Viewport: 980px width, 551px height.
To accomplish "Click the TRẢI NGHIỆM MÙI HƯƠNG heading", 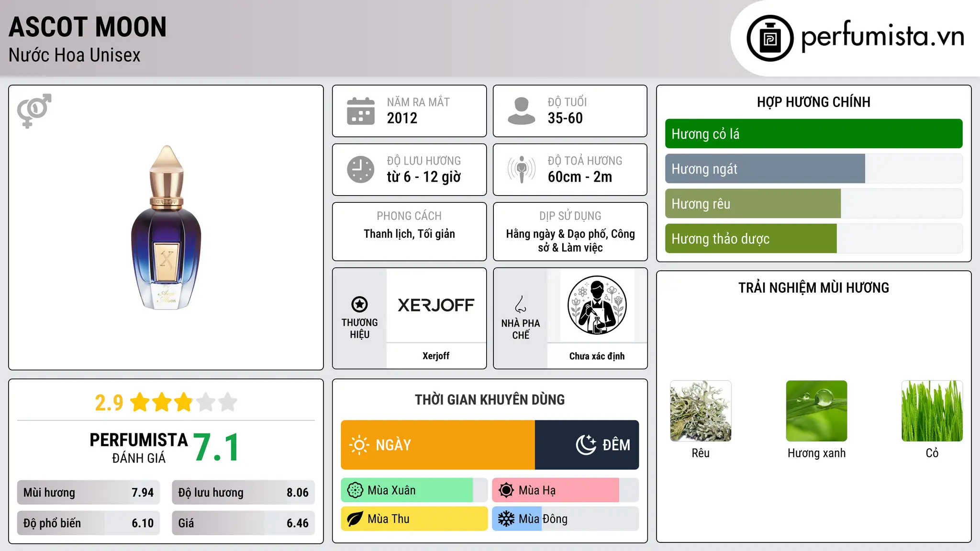I will tap(813, 287).
